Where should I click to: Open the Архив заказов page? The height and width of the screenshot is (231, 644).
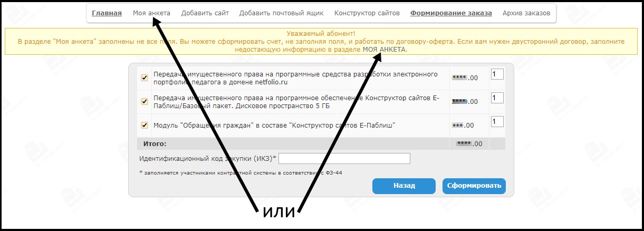[526, 13]
